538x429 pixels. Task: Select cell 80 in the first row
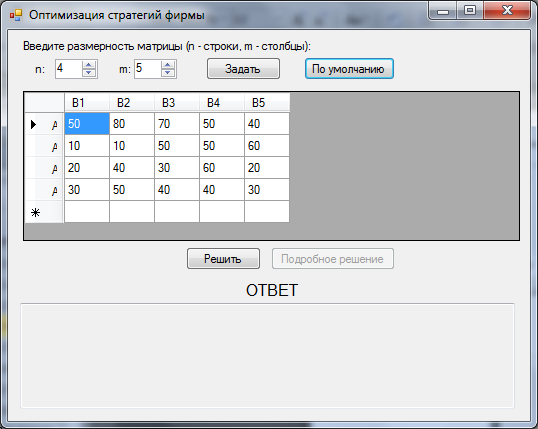pos(132,124)
